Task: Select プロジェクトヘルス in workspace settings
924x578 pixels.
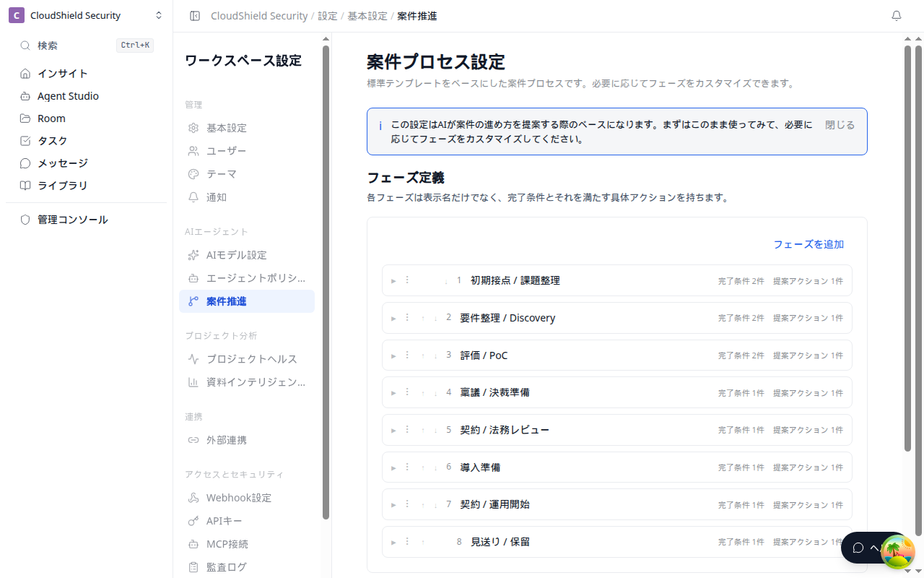Action: [247, 359]
